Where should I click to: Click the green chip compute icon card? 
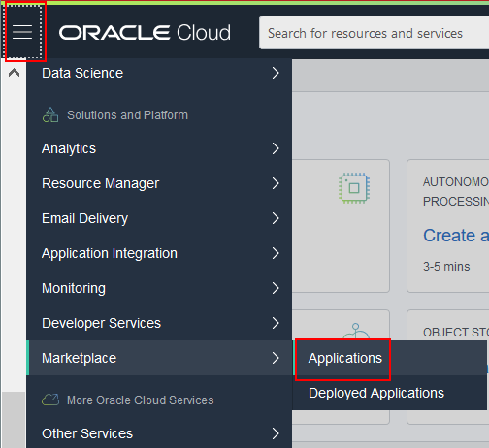pos(354,188)
